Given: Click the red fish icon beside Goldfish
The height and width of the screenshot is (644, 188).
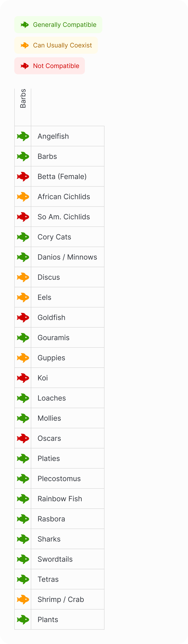Looking at the screenshot, I should (x=23, y=318).
